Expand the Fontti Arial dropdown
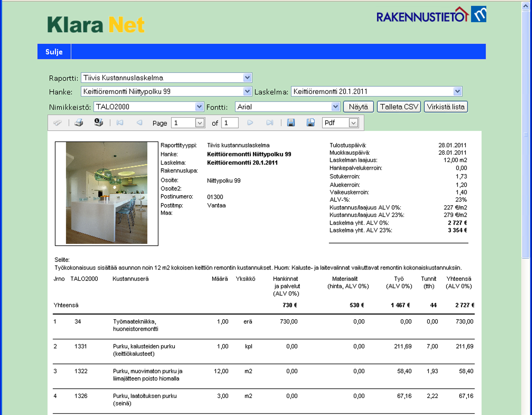The width and height of the screenshot is (532, 415). tap(287, 107)
